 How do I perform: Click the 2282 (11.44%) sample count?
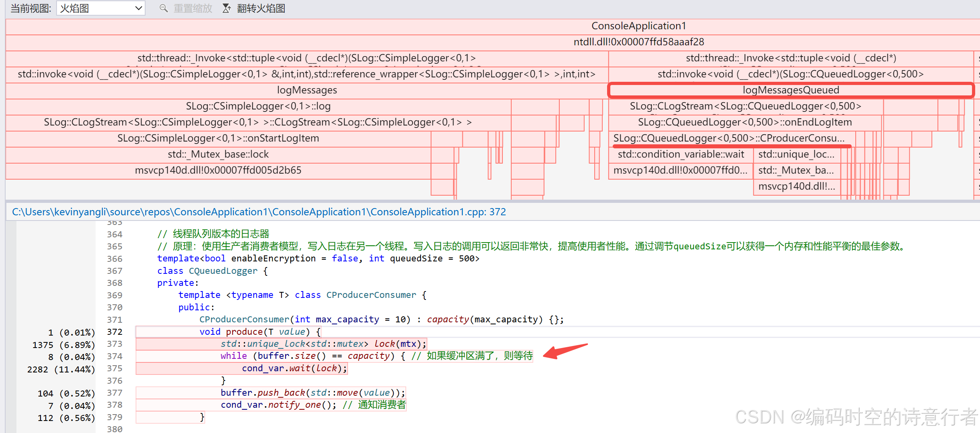coord(61,369)
